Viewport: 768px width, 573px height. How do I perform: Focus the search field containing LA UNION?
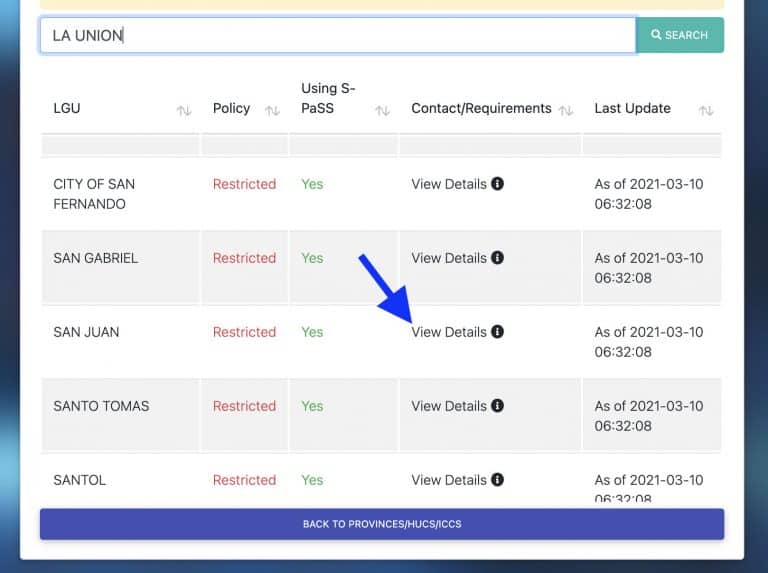pos(337,35)
